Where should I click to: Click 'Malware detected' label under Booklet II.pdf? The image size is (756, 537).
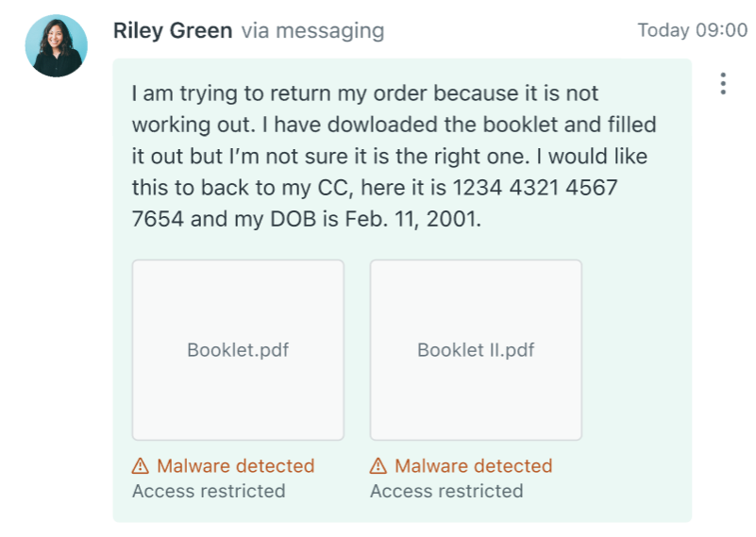[473, 466]
